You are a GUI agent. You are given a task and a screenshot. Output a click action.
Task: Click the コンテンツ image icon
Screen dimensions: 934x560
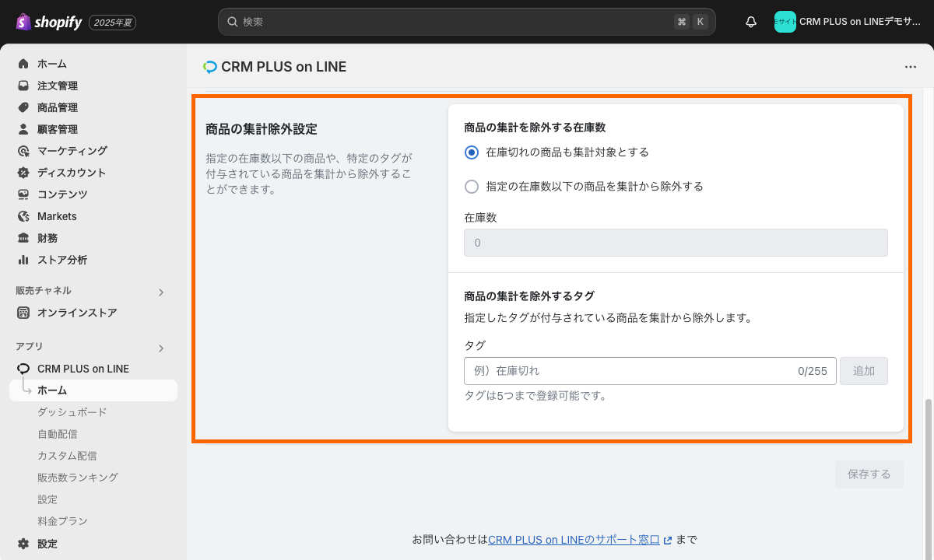point(23,194)
